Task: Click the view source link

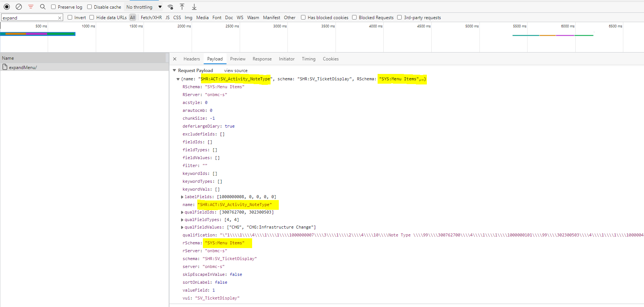Action: [236, 71]
